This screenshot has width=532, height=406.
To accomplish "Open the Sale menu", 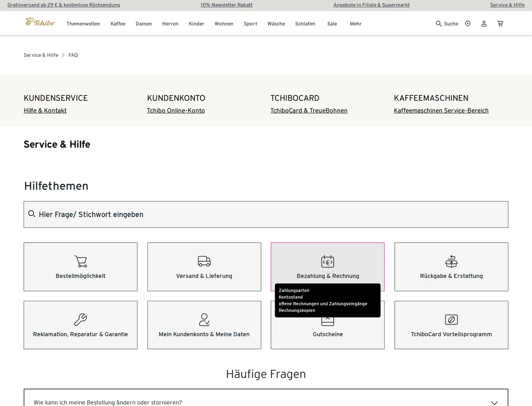I will point(332,24).
